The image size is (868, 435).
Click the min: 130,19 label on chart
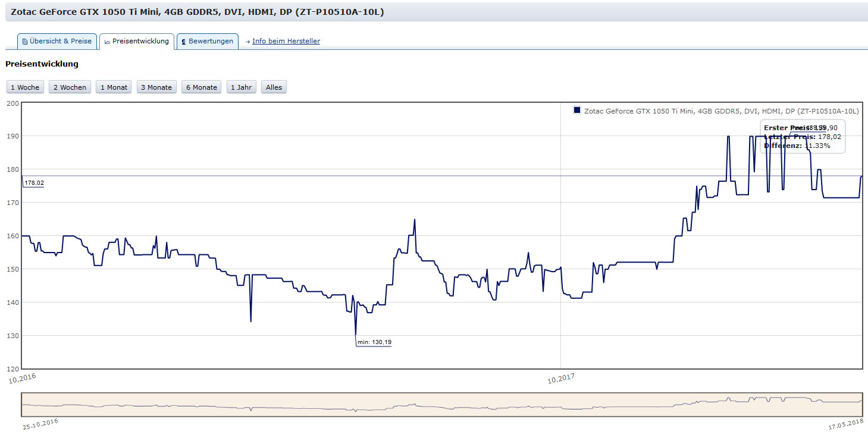pos(374,342)
